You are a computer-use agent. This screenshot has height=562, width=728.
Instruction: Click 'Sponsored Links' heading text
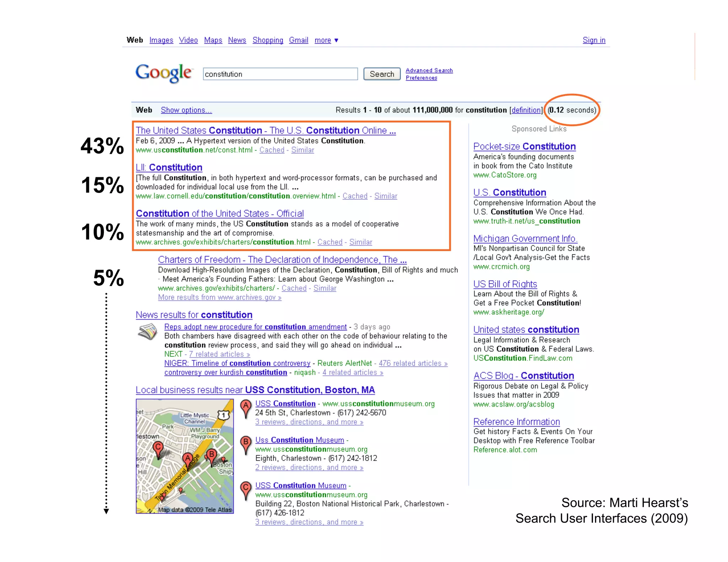tap(539, 129)
